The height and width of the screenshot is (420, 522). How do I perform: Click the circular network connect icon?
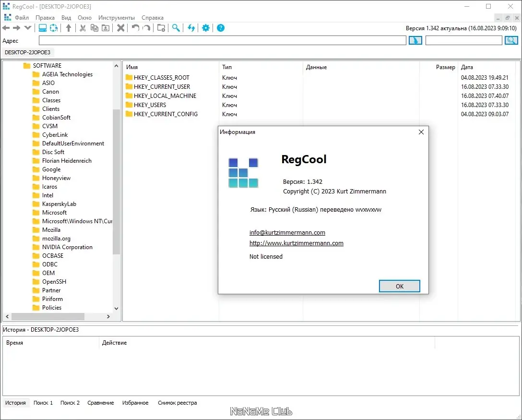[x=54, y=28]
